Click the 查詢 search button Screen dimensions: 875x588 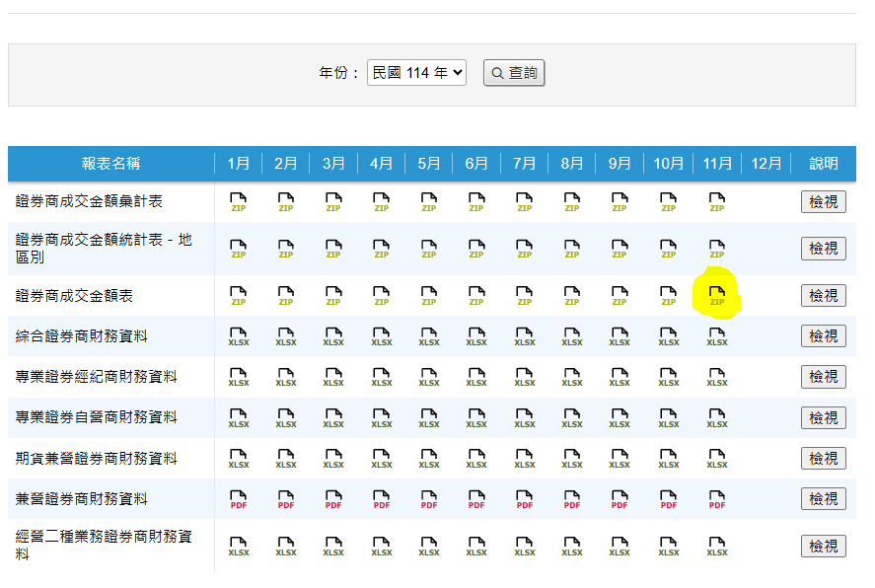pyautogui.click(x=514, y=73)
